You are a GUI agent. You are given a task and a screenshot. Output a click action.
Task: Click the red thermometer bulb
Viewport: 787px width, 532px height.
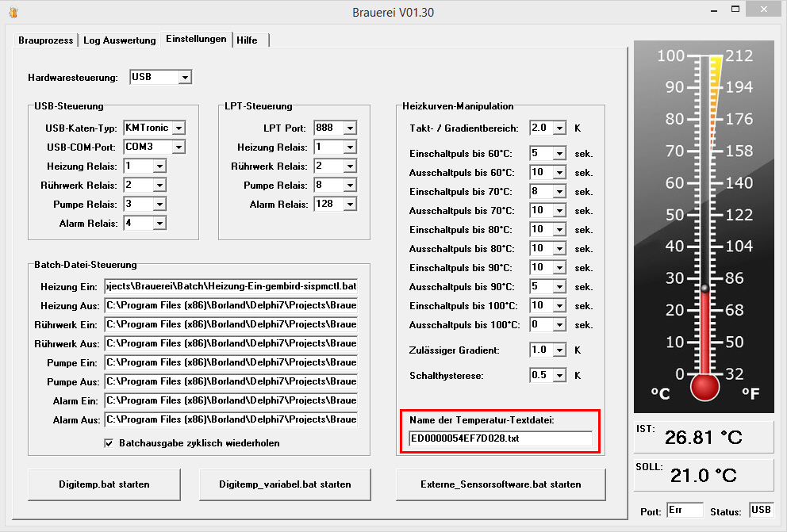[x=704, y=387]
